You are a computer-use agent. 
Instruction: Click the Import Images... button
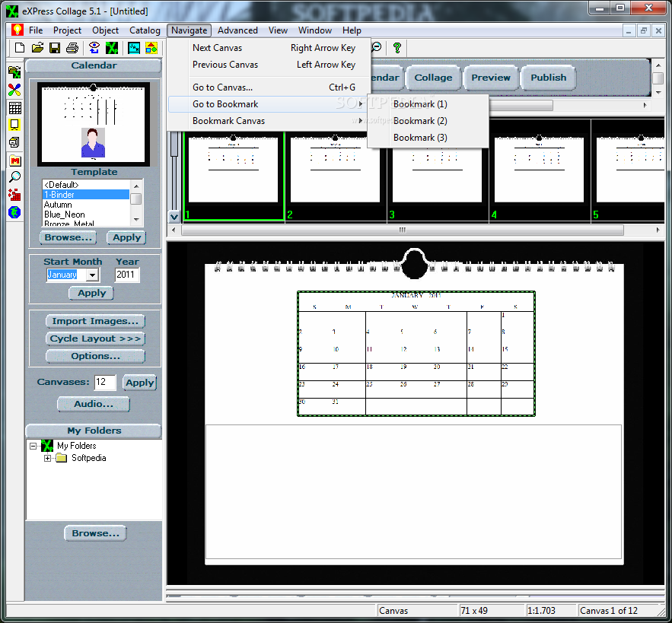click(95, 321)
